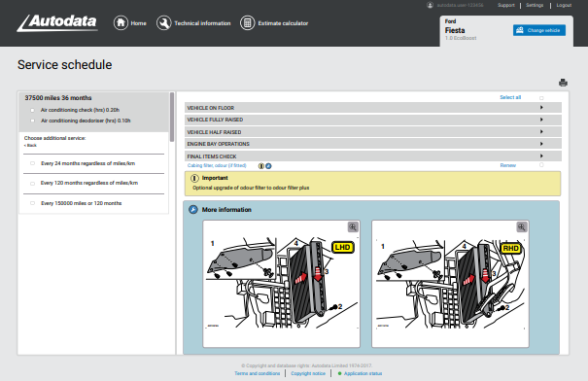Tick Air conditioning deodoriser checkbox
The height and width of the screenshot is (381, 588).
(x=33, y=121)
